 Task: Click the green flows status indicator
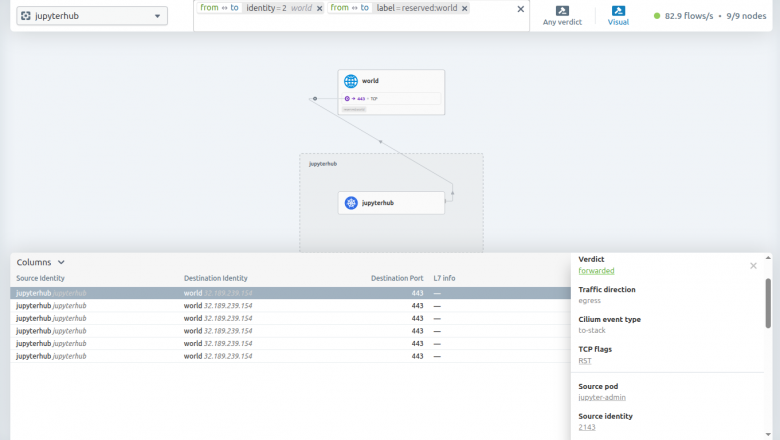(657, 16)
